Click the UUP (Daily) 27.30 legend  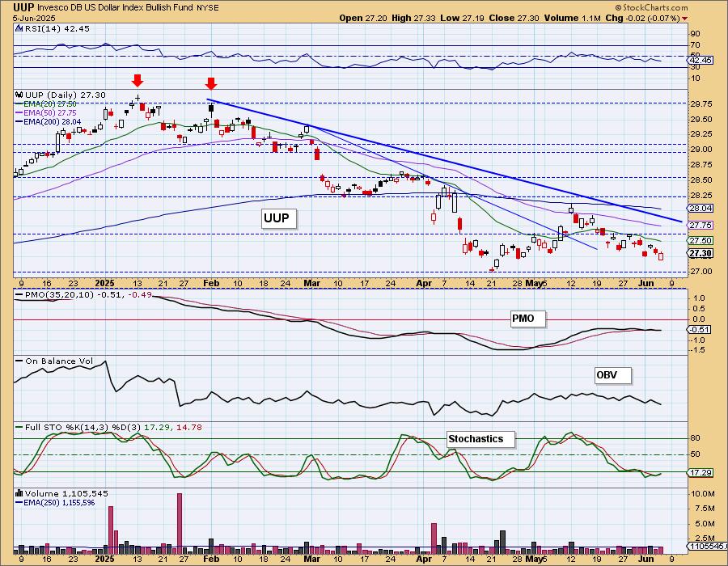tap(65, 95)
